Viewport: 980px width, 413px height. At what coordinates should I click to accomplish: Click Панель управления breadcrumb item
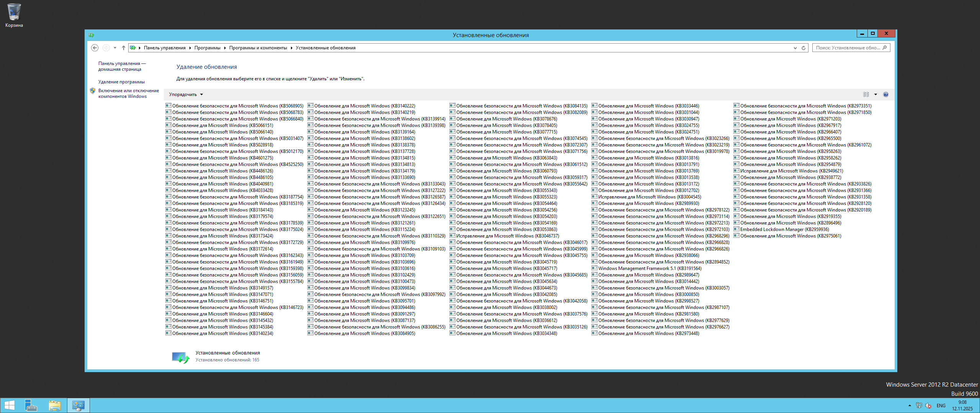click(x=165, y=48)
